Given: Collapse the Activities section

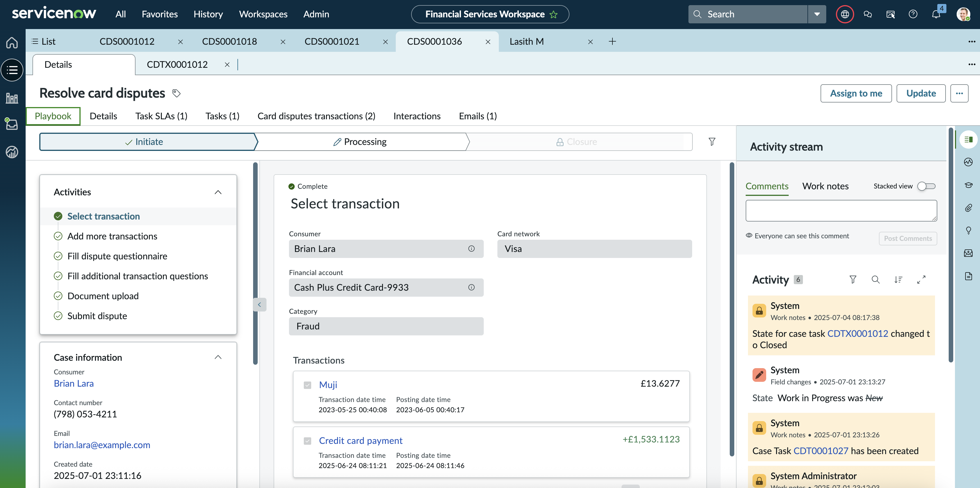Looking at the screenshot, I should coord(218,192).
